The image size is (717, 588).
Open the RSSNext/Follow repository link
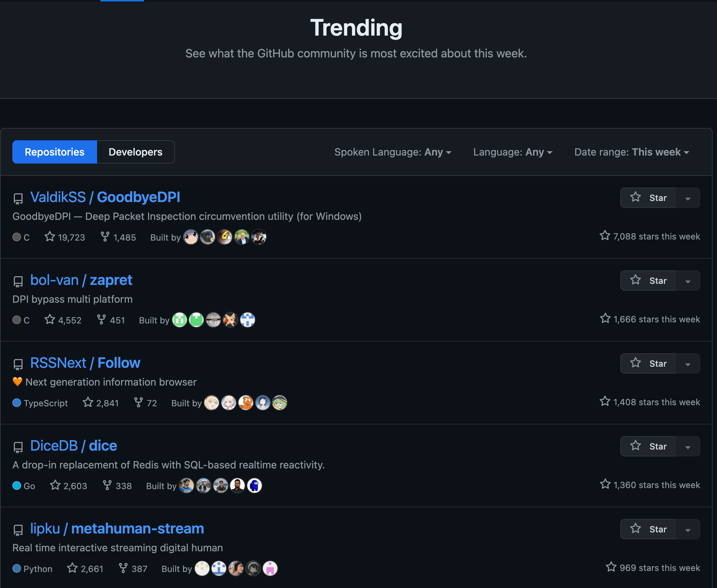click(85, 362)
